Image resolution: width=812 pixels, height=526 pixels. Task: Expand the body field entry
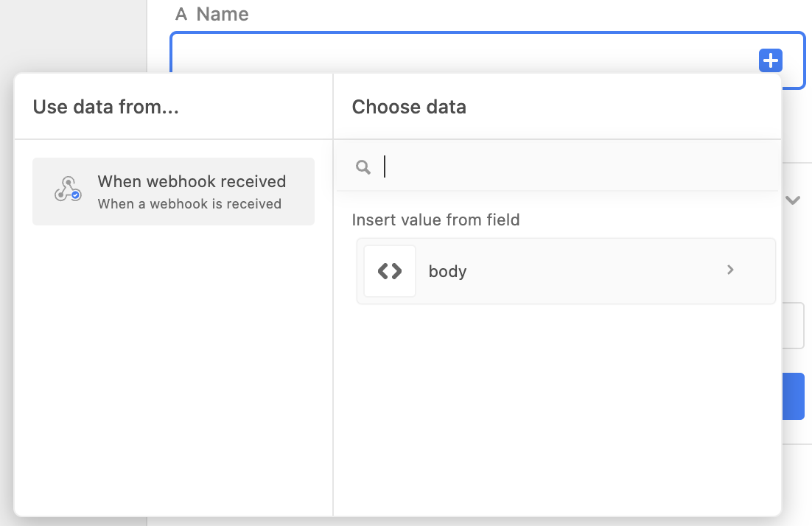(x=566, y=271)
